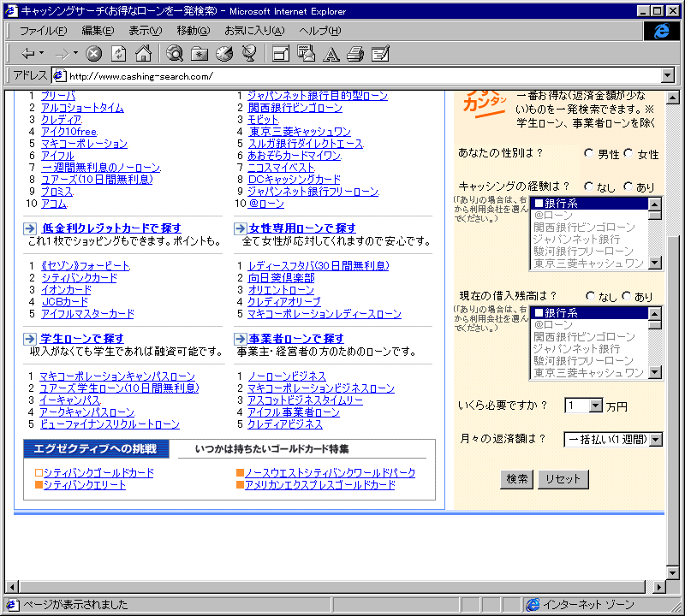
Task: Open the Favorites folder toolbar icon
Action: coord(200,54)
